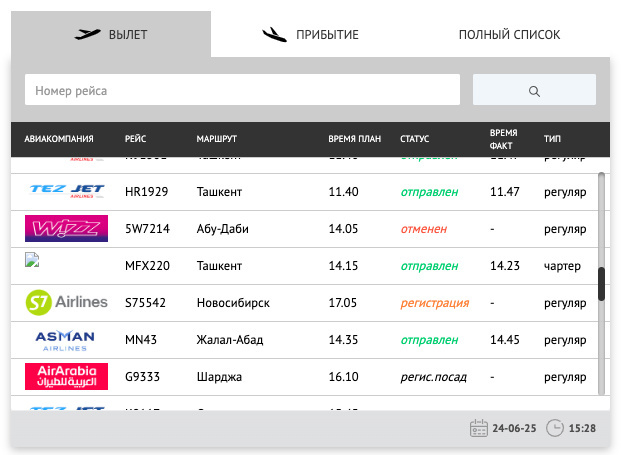
Task: Click отправлен status in MN43 row
Action: point(429,340)
